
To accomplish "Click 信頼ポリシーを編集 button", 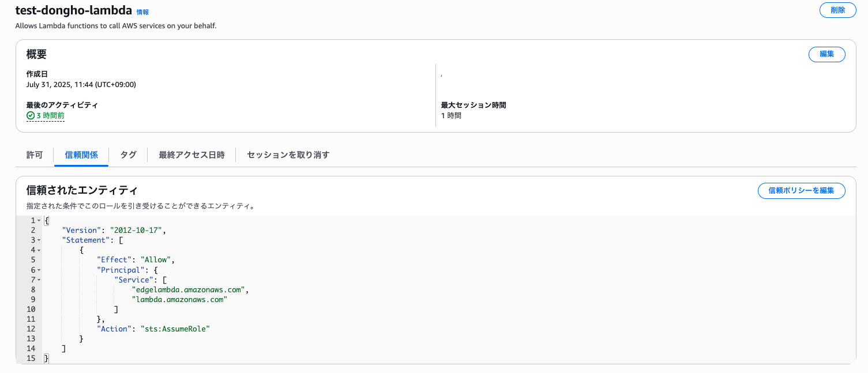I will point(801,191).
